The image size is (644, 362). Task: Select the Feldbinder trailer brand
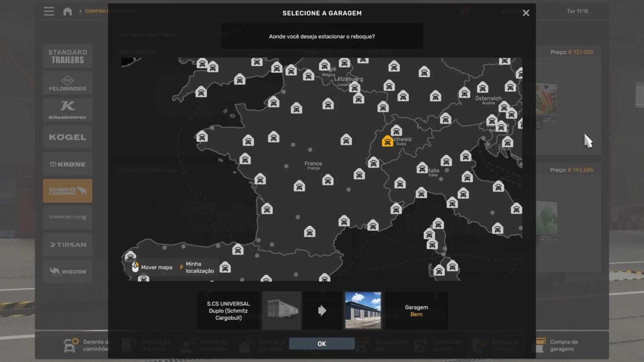[x=68, y=84]
